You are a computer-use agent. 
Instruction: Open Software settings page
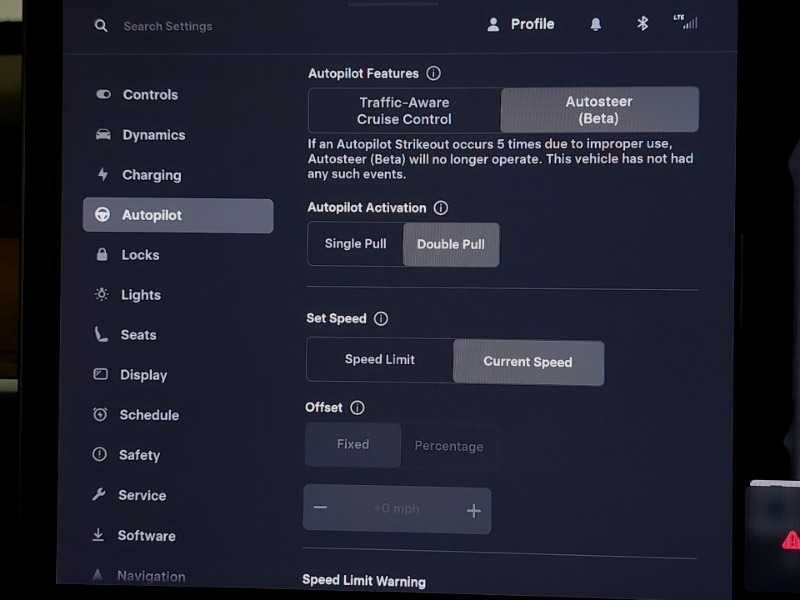point(146,535)
